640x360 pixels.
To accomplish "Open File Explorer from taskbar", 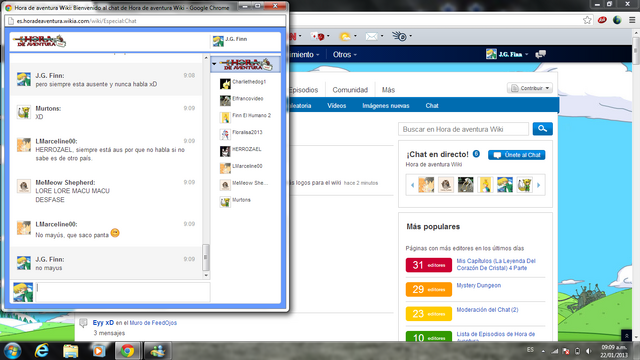I will click(x=70, y=351).
